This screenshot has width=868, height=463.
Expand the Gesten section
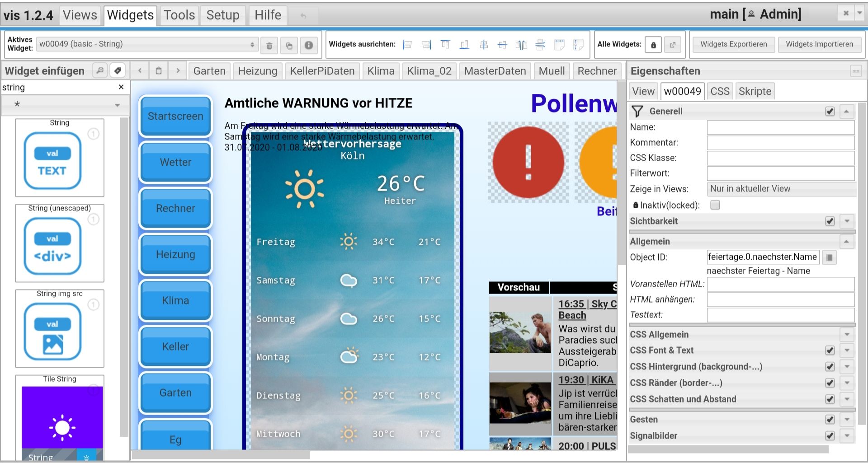click(x=847, y=419)
